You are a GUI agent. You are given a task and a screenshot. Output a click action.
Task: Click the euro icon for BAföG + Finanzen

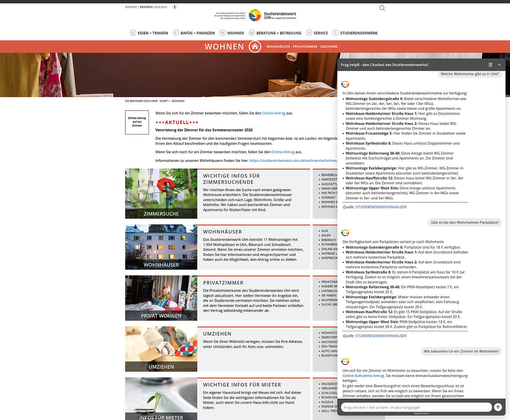coord(175,33)
